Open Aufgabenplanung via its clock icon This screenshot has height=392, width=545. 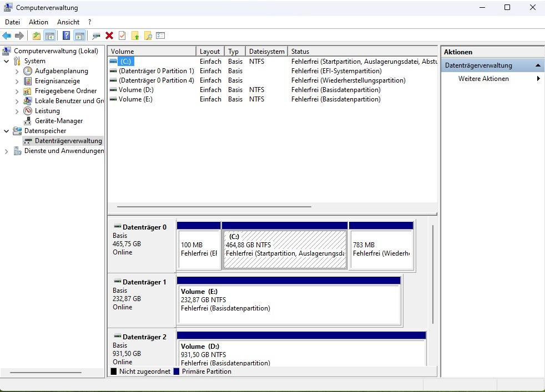28,71
